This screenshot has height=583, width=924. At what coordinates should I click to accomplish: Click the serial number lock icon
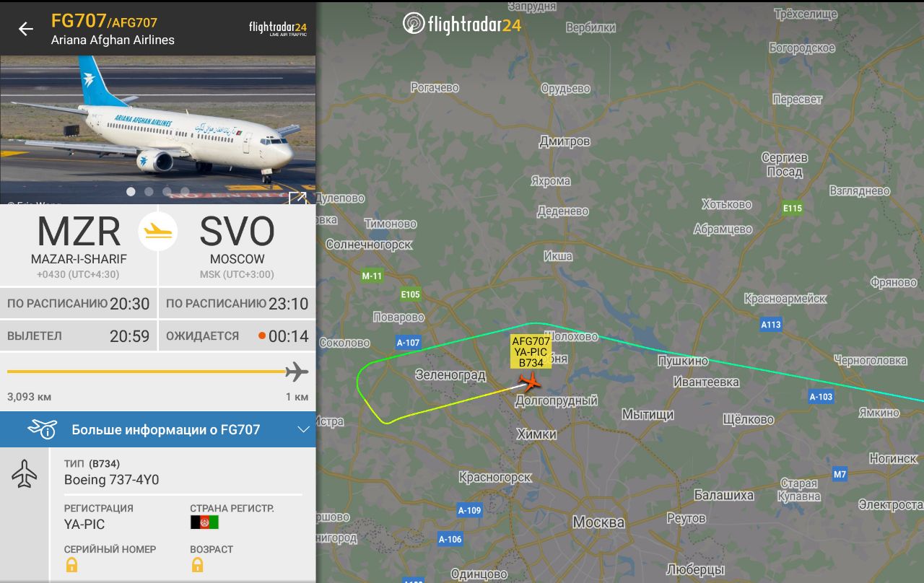point(71,565)
